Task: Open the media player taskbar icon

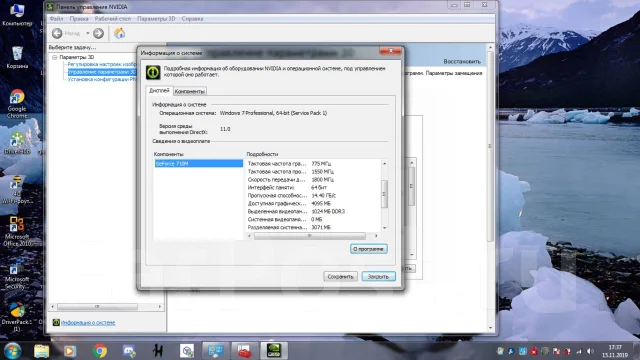Action: [70, 351]
